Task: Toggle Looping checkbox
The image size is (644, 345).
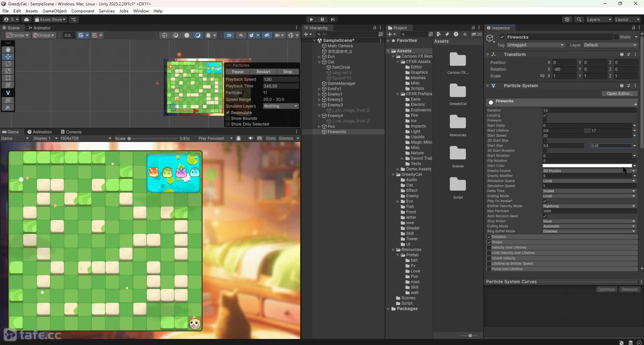Action: [x=545, y=115]
